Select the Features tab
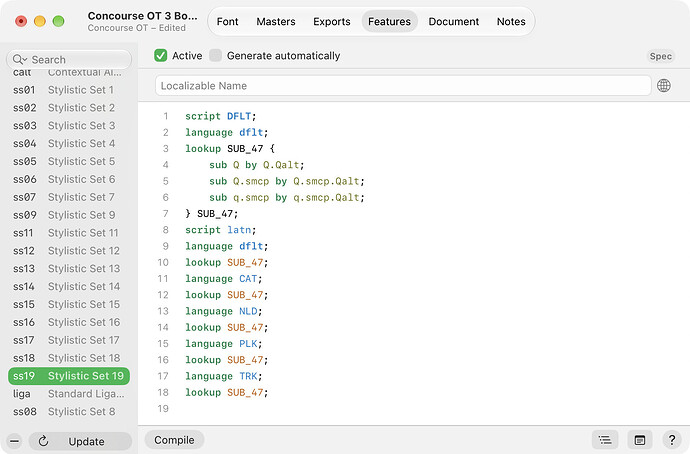690x454 pixels. tap(389, 22)
